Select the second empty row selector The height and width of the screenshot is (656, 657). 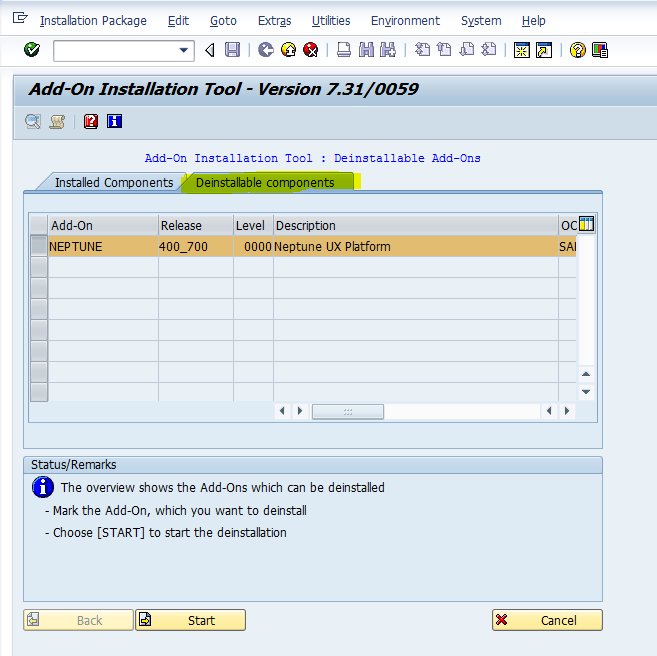click(x=39, y=288)
